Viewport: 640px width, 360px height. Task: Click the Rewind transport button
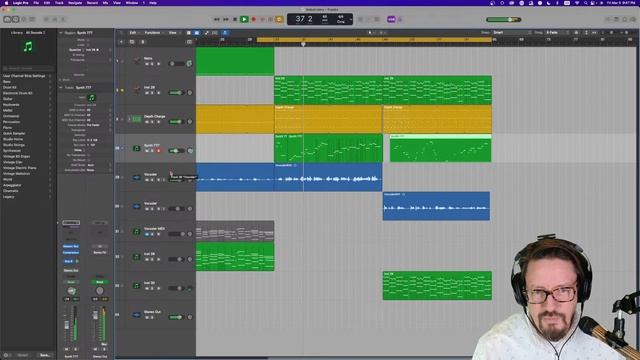217,19
